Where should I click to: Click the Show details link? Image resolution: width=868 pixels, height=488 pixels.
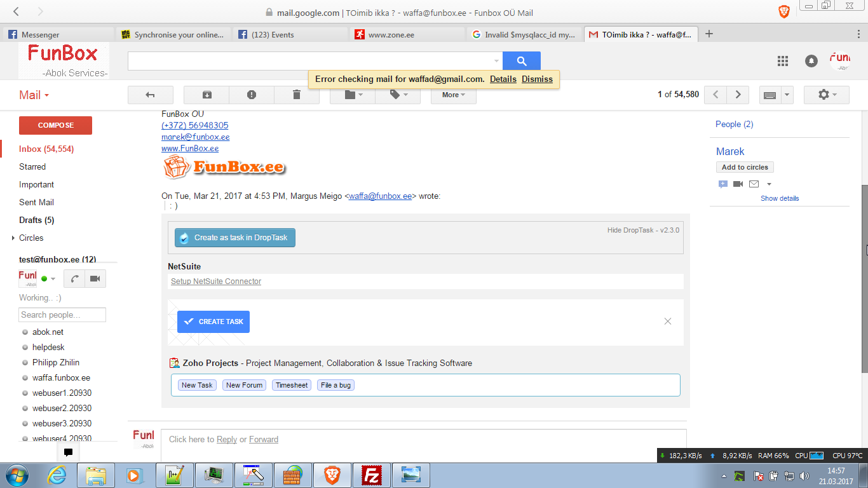click(780, 198)
